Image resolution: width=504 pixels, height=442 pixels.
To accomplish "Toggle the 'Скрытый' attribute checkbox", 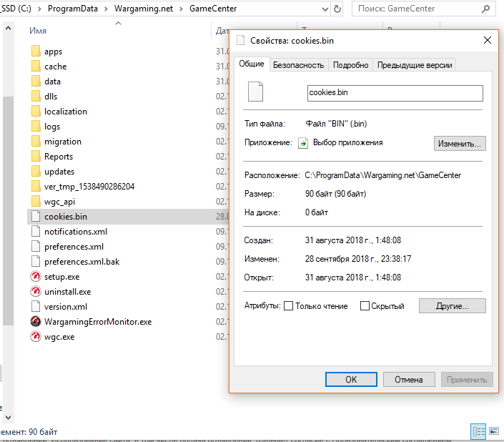I will click(365, 306).
